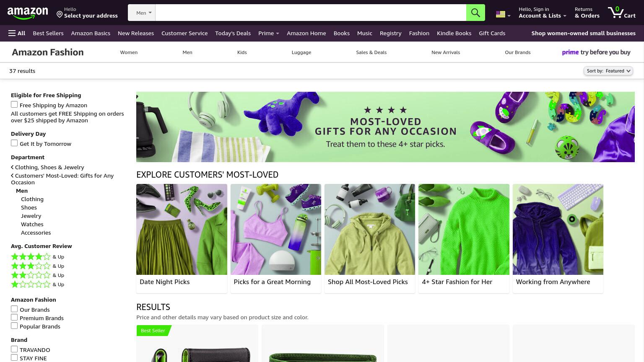Open Shop All Most-Loved Picks card

(x=370, y=238)
